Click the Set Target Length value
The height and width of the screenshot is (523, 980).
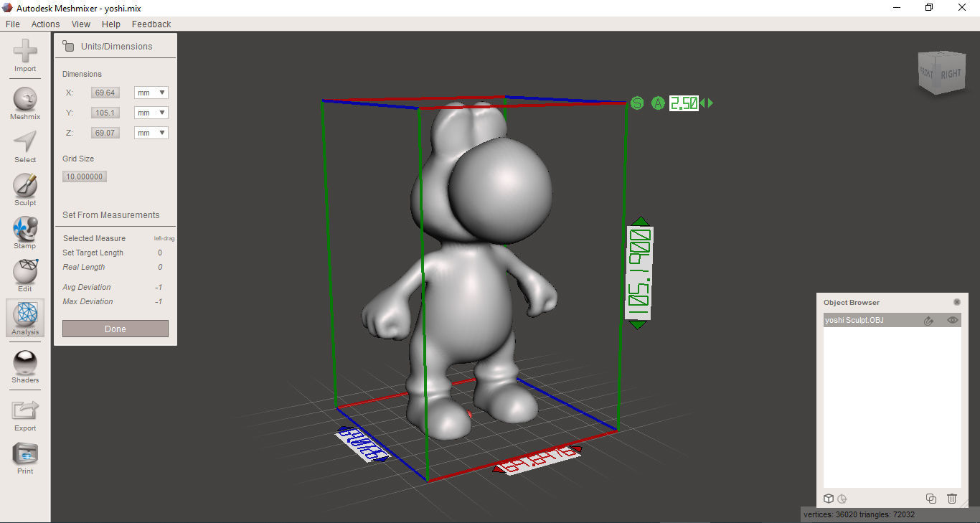coord(160,253)
